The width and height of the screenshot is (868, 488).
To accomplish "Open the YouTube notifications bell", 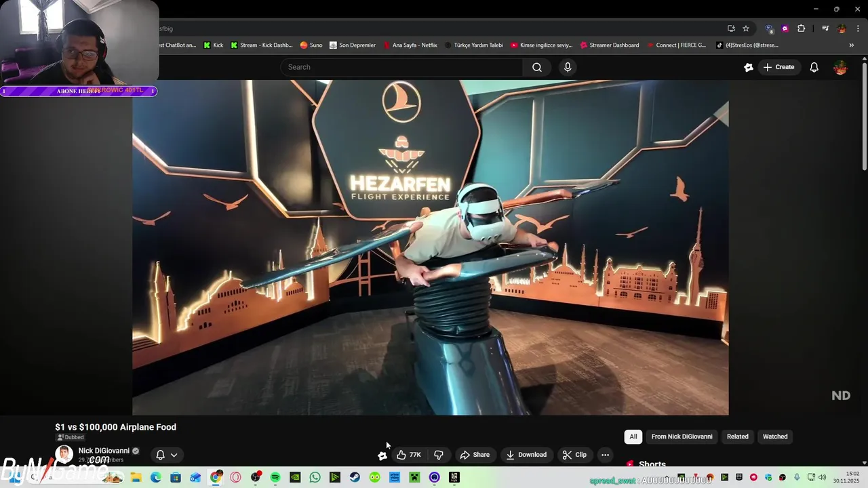I will pos(814,67).
